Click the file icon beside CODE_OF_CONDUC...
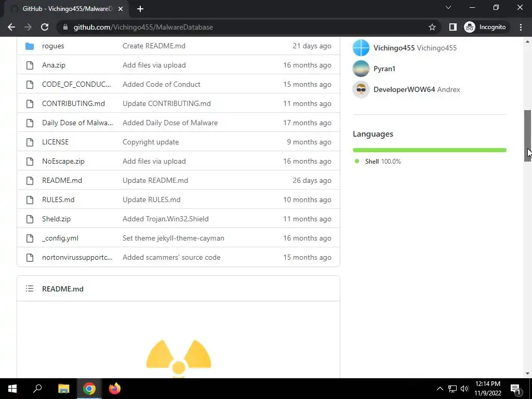 [x=30, y=85]
